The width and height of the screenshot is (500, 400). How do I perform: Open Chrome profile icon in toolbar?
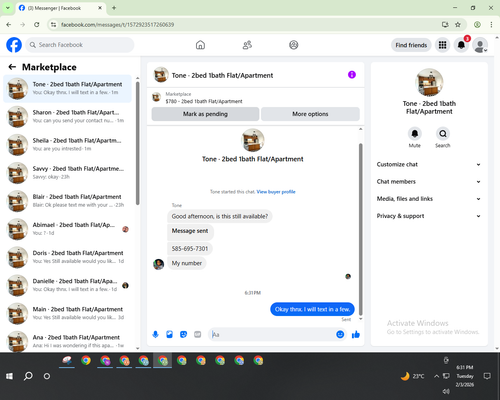pyautogui.click(x=477, y=25)
